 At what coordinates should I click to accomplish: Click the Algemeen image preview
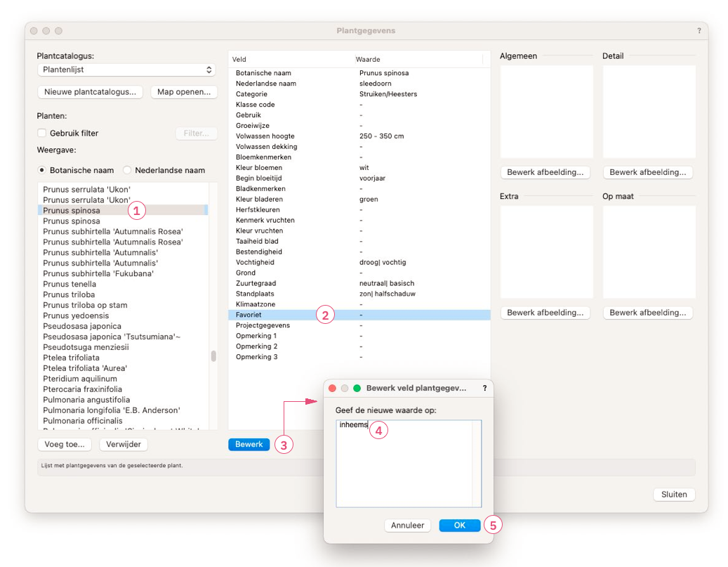coord(547,112)
